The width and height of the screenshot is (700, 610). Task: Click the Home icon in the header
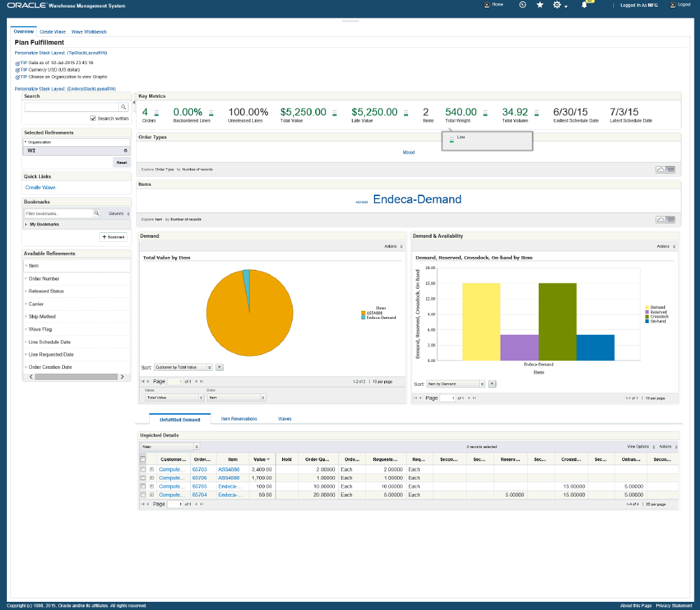[487, 5]
